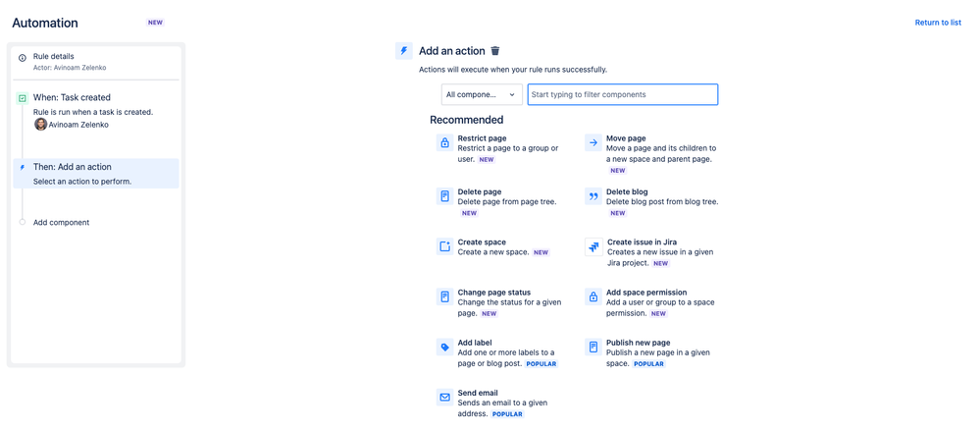Focus the filter components search field
This screenshot has width=980, height=430.
tap(623, 94)
